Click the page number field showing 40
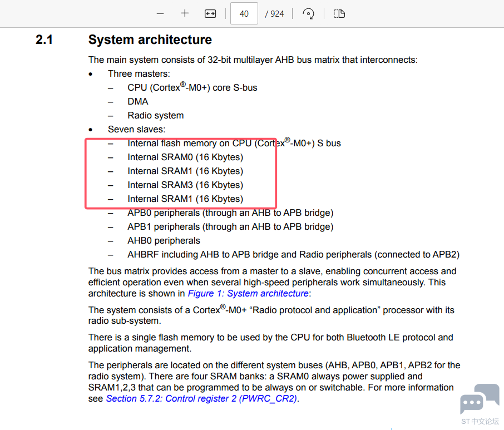The height and width of the screenshot is (430, 504). coord(244,13)
